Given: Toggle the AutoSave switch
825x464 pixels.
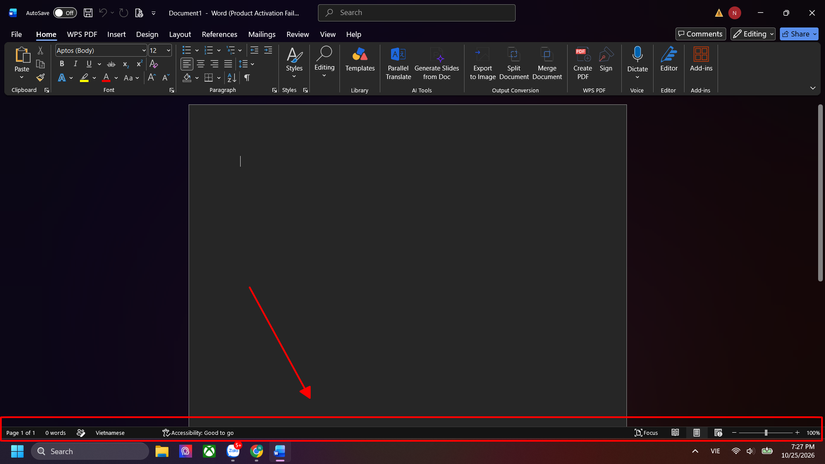Looking at the screenshot, I should (x=65, y=13).
